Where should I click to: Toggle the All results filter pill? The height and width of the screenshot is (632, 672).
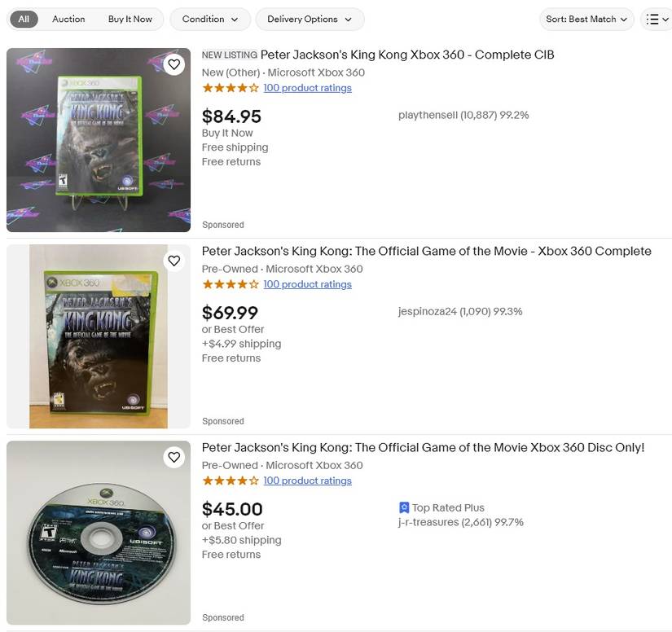pyautogui.click(x=23, y=19)
